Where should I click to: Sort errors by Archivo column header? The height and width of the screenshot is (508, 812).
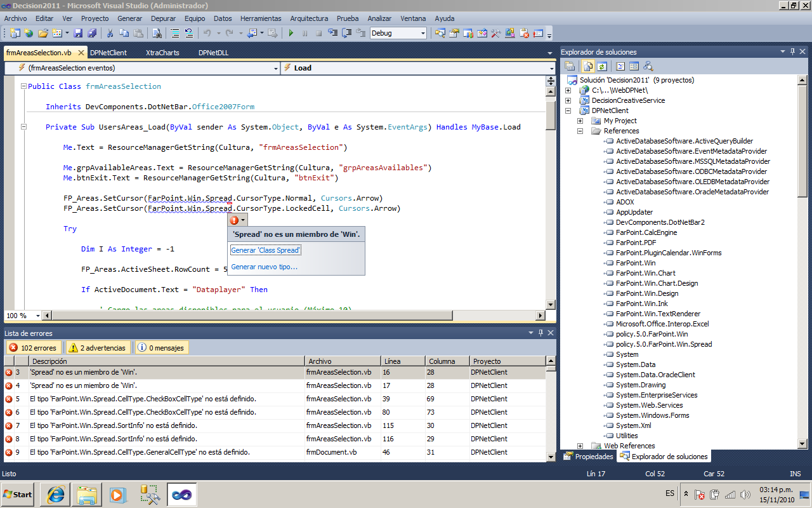tap(343, 361)
